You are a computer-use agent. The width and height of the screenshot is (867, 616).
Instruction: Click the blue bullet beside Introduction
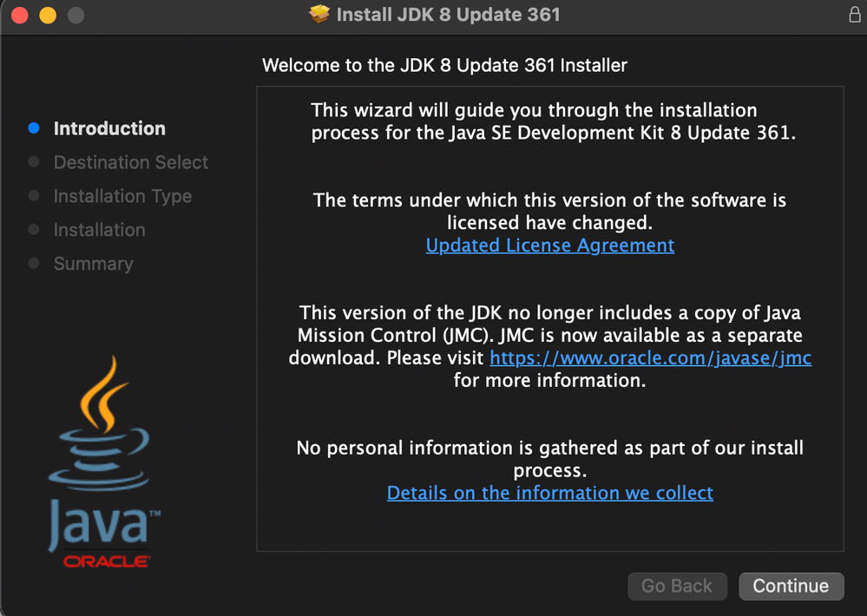pyautogui.click(x=34, y=128)
